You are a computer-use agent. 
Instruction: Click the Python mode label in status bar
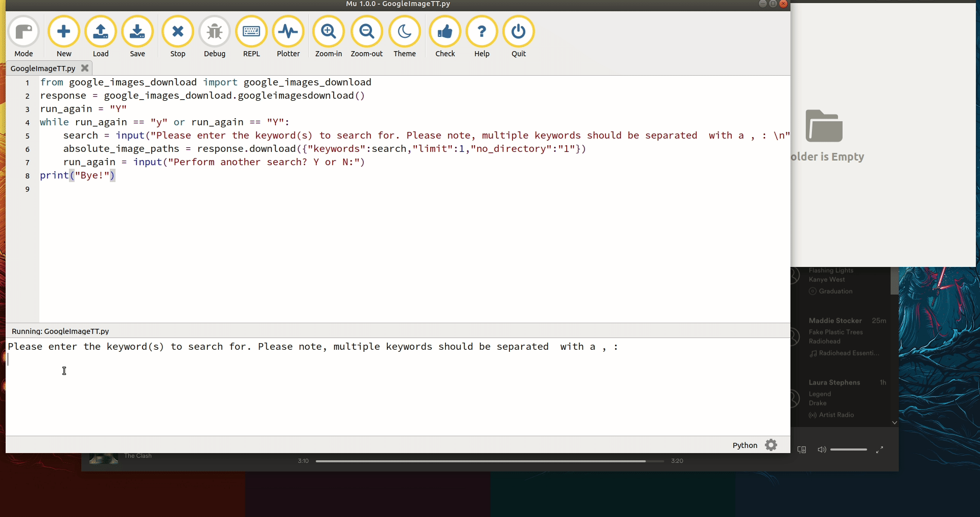point(745,445)
